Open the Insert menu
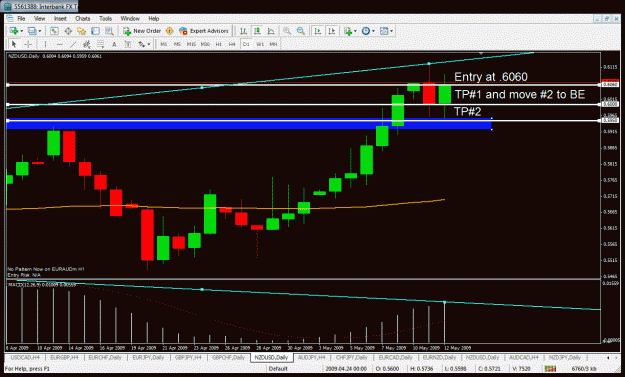Image resolution: width=625 pixels, height=377 pixels. (60, 19)
